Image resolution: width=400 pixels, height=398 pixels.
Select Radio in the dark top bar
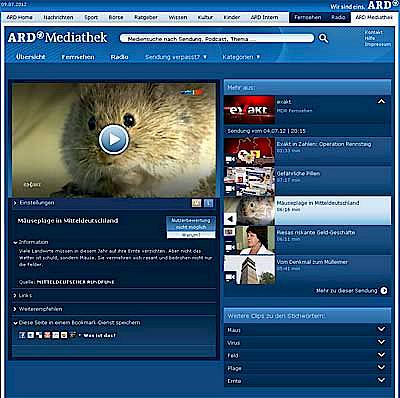point(338,17)
